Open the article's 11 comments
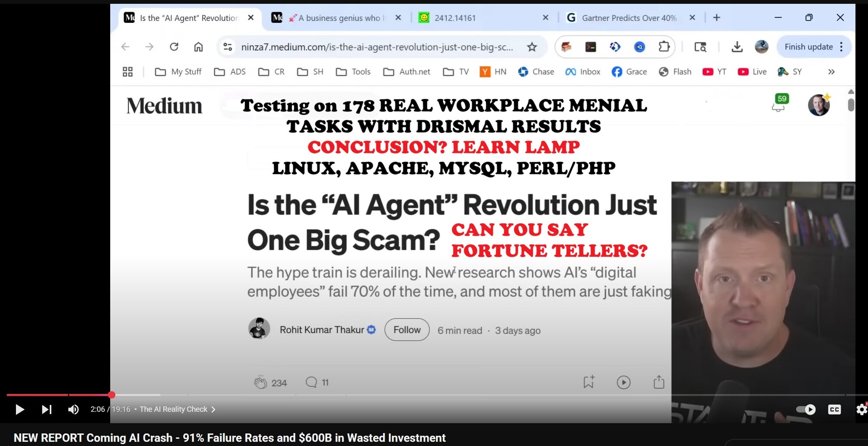 pyautogui.click(x=317, y=382)
